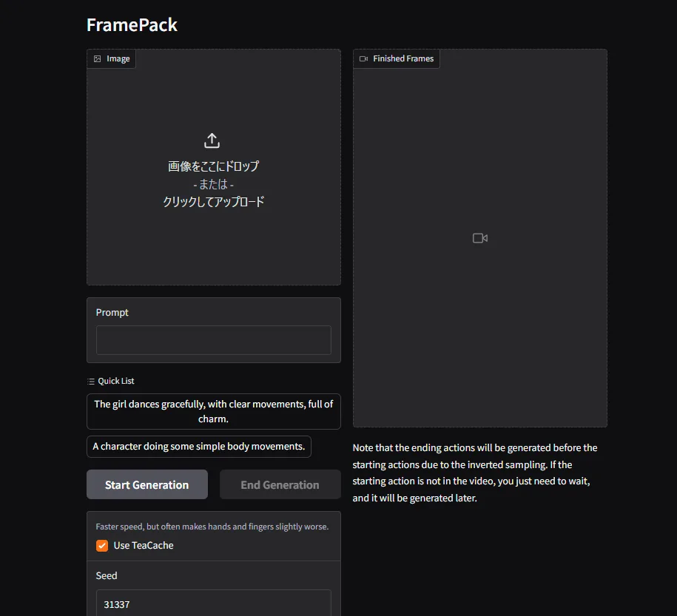Click the End Generation button
The height and width of the screenshot is (616, 677).
[x=280, y=485]
